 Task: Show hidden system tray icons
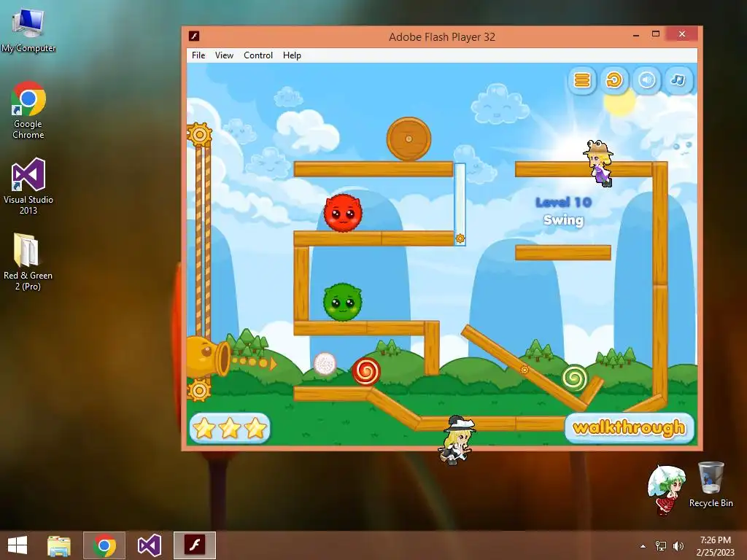click(643, 546)
